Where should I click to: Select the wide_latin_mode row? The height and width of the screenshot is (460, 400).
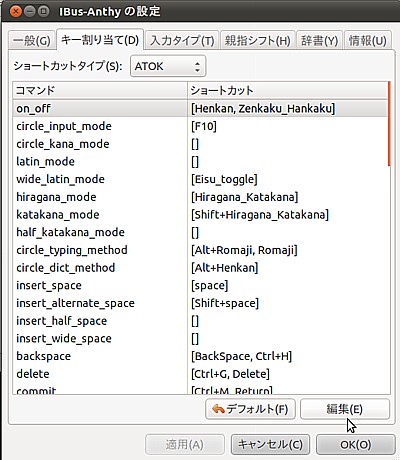pyautogui.click(x=200, y=179)
